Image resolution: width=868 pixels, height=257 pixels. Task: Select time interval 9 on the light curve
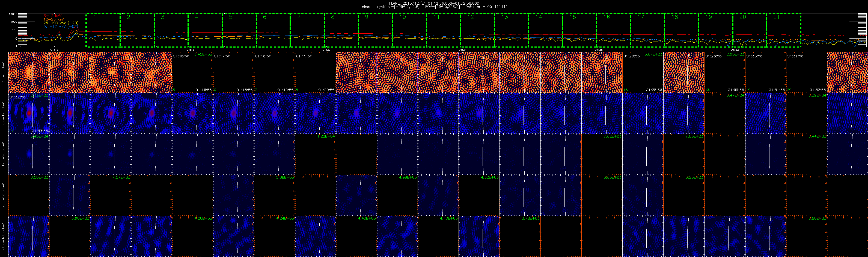375,30
